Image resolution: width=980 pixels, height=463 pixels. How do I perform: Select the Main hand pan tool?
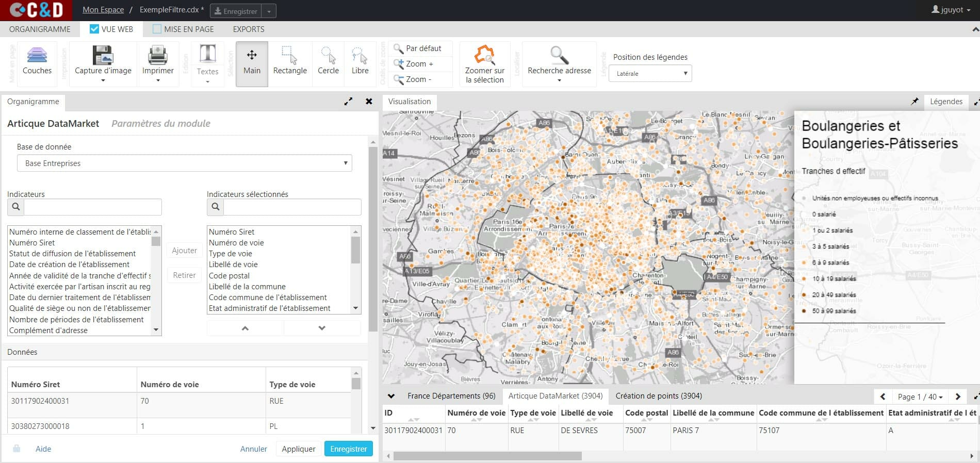tap(252, 64)
